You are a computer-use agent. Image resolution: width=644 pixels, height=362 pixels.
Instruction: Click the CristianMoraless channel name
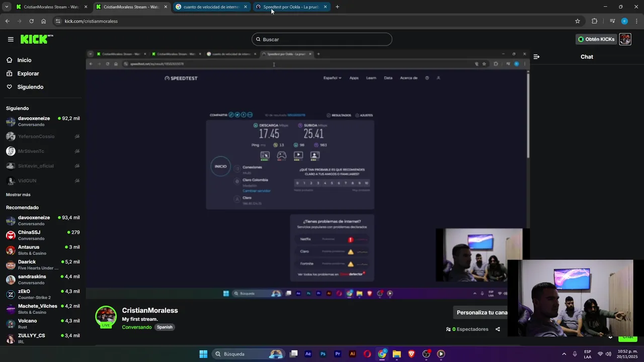(x=150, y=311)
